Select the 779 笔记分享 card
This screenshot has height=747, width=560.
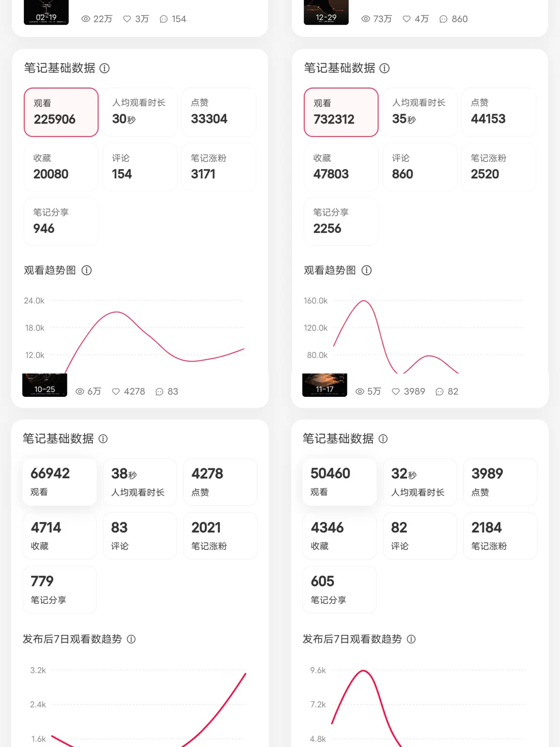60,590
